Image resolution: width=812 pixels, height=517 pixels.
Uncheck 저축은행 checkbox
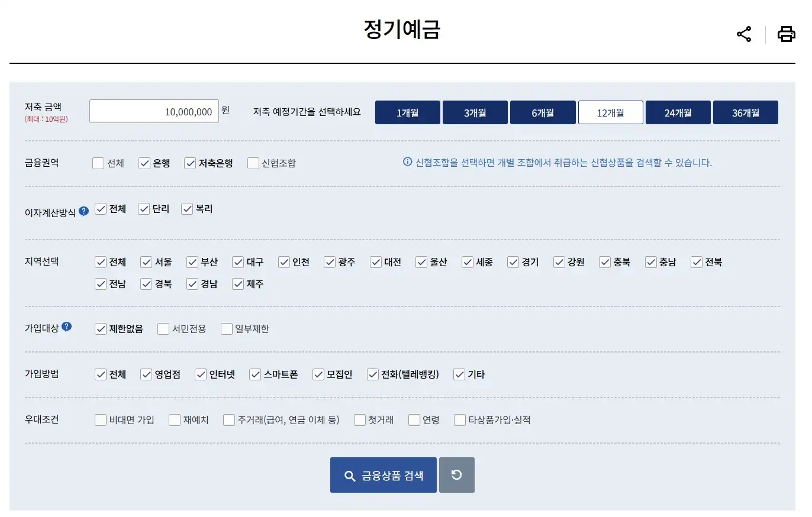click(x=190, y=163)
